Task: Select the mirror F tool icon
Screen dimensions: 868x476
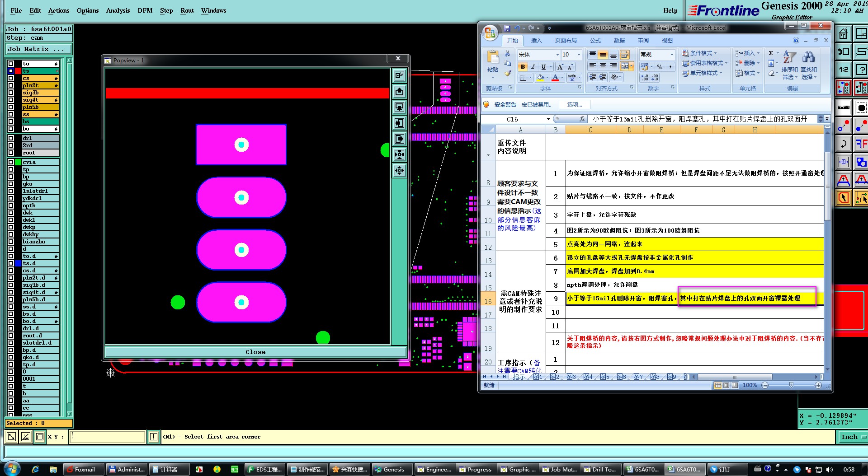Action: click(x=861, y=144)
